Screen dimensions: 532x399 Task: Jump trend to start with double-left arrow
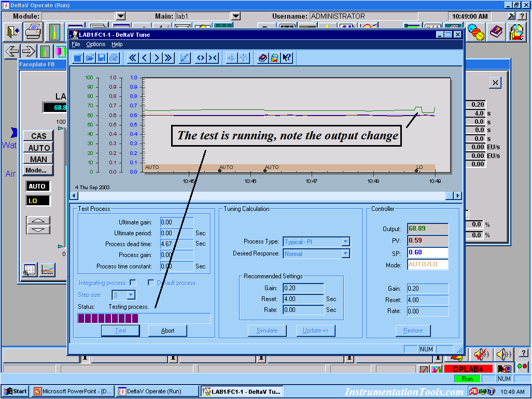[133, 58]
